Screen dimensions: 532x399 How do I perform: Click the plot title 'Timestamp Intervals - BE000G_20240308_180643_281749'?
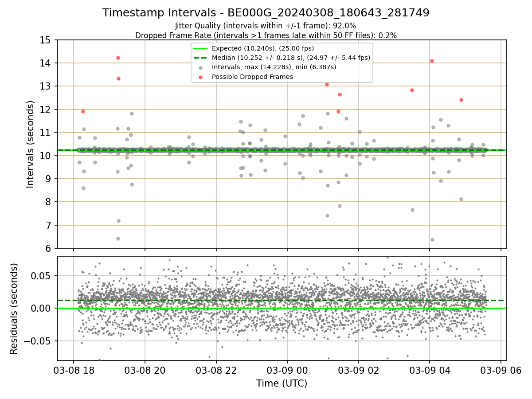click(x=266, y=13)
